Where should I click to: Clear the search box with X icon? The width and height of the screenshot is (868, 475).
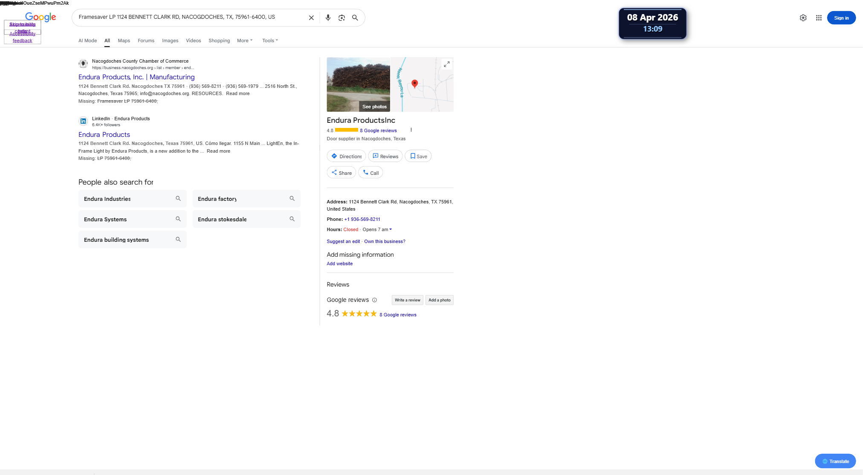click(x=311, y=18)
